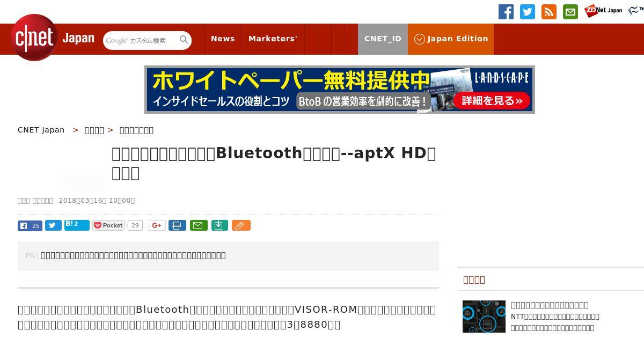Open the green newsletter mail icon
Screen dimensions: 644x338
(x=570, y=12)
